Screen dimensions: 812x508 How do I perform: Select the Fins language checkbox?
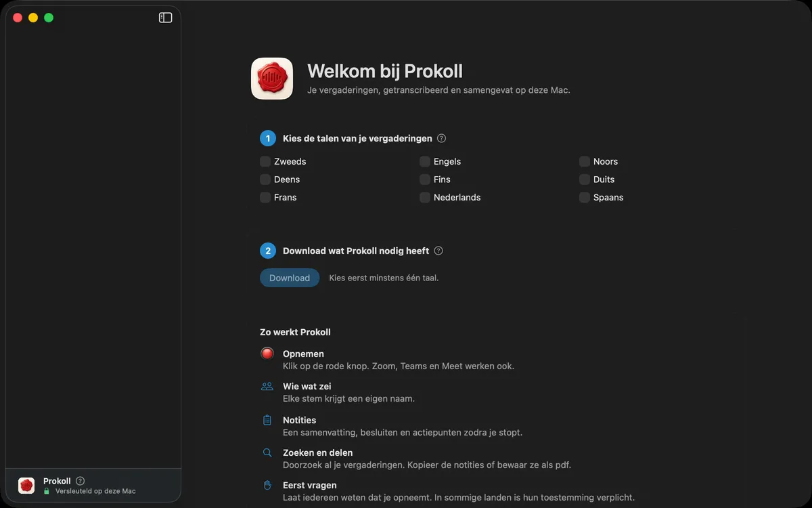click(x=425, y=179)
